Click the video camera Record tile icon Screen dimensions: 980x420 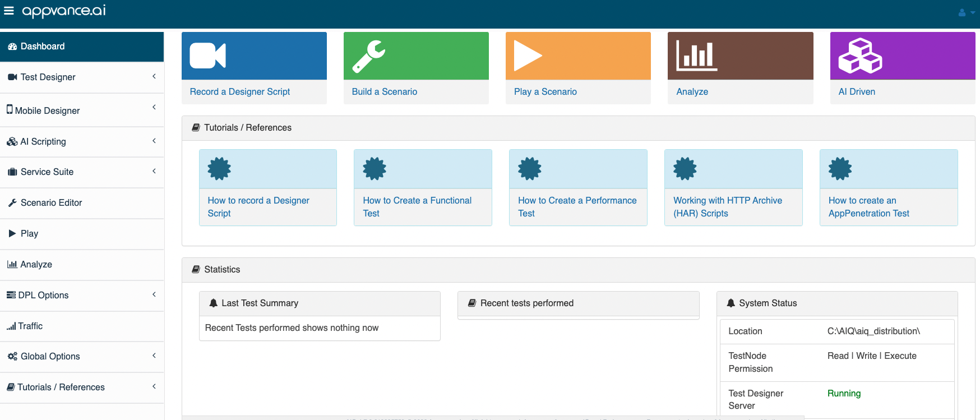(x=207, y=56)
